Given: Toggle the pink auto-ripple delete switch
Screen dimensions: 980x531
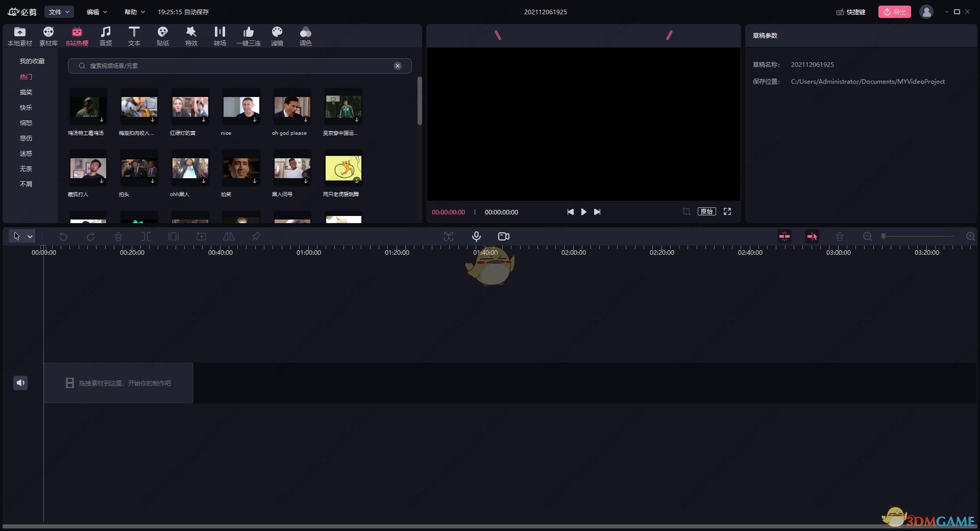Looking at the screenshot, I should [x=785, y=236].
